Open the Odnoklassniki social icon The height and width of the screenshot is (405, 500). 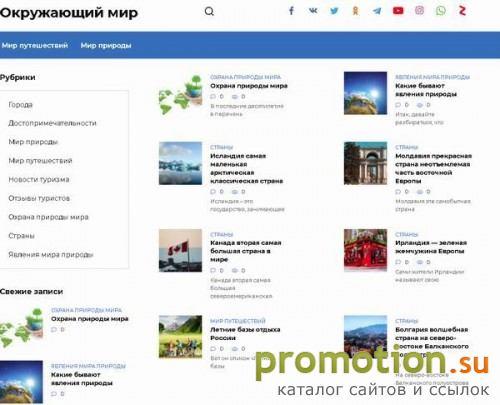(x=356, y=11)
